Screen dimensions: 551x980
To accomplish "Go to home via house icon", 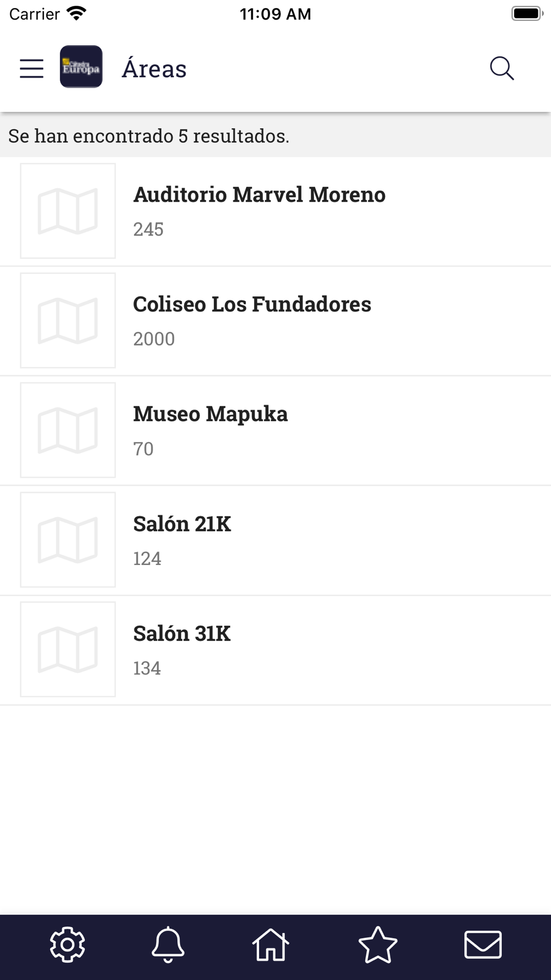I will [x=271, y=945].
